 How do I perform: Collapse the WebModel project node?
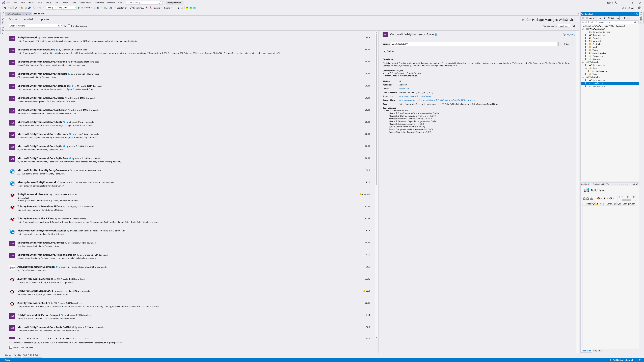(x=583, y=62)
